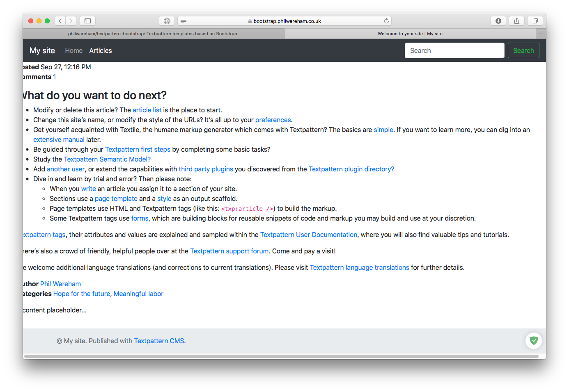The image size is (569, 392).
Task: Open the partially hidden 'xtpattern tags' link
Action: (44, 235)
